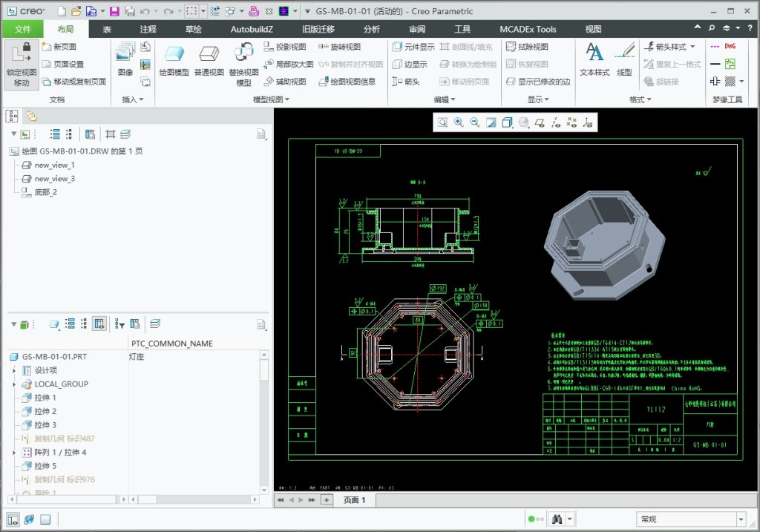Image resolution: width=760 pixels, height=532 pixels.
Task: Toggle the 锁定视图移动 lock view movement button
Action: coord(22,65)
